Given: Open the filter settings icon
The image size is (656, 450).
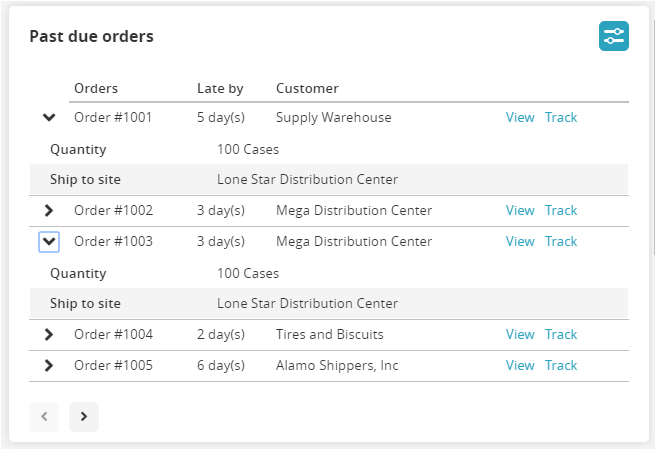Looking at the screenshot, I should [613, 36].
